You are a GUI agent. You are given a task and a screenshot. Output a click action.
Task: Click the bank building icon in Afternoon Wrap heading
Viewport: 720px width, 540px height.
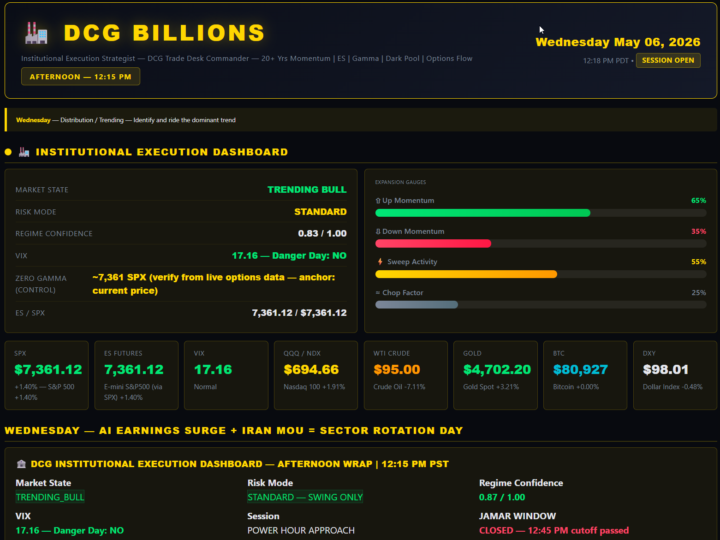pyautogui.click(x=21, y=464)
